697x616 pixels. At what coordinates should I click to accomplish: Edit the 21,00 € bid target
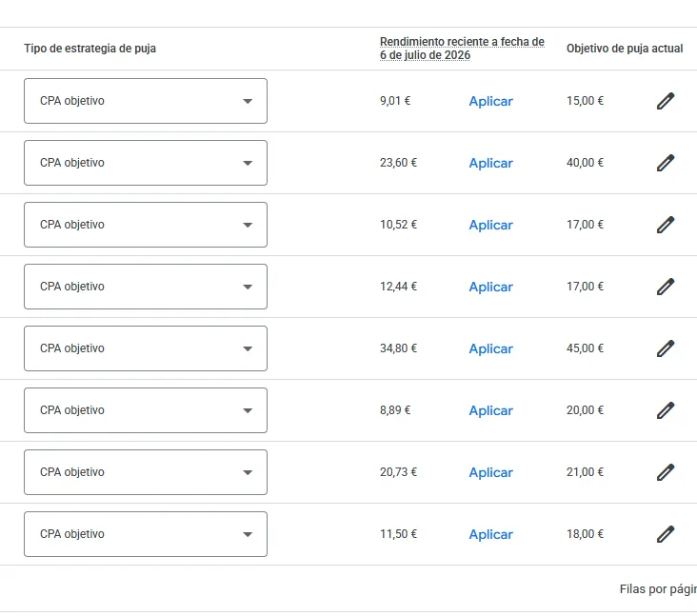pos(666,472)
